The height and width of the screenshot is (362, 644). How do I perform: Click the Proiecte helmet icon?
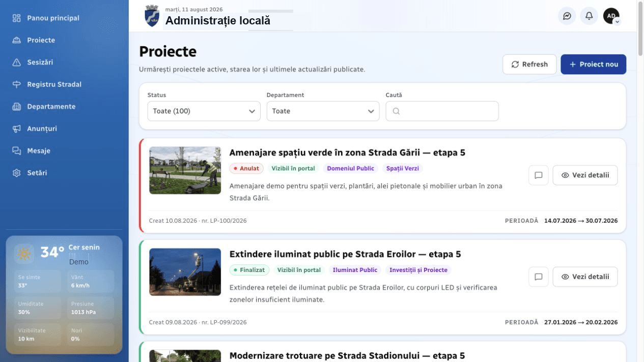pyautogui.click(x=17, y=40)
